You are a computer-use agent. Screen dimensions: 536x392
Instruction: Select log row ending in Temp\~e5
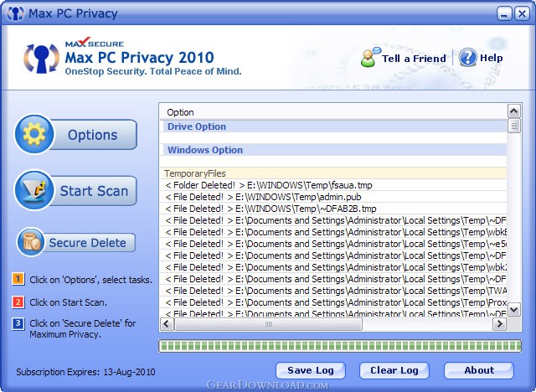tap(333, 244)
